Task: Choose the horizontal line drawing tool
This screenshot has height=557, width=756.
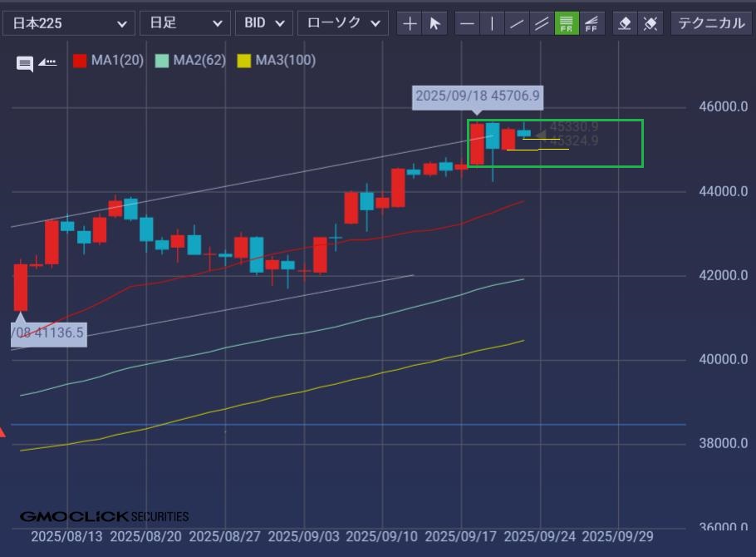Action: (x=468, y=23)
